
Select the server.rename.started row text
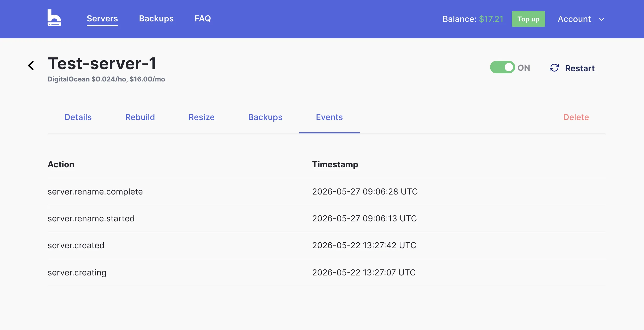pos(91,219)
